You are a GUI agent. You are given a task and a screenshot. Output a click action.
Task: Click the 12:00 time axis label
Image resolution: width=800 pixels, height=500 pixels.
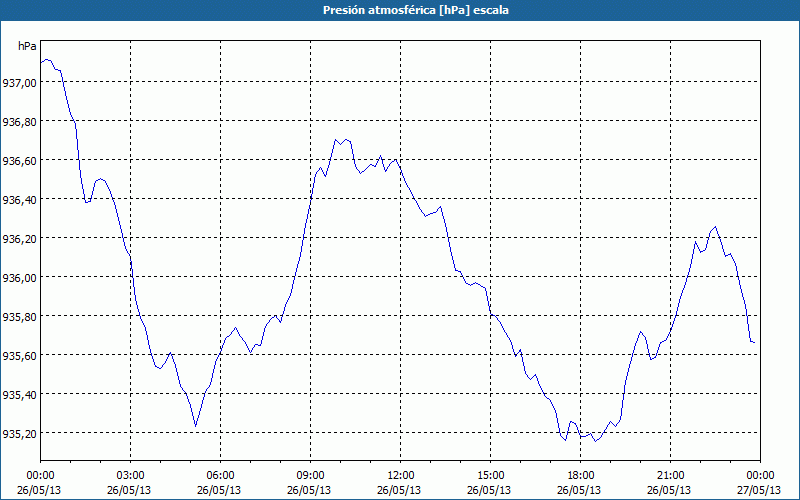401,476
